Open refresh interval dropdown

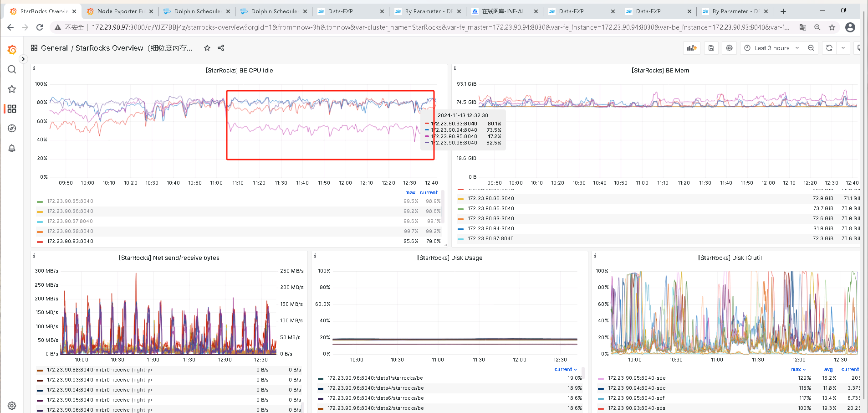[x=843, y=48]
